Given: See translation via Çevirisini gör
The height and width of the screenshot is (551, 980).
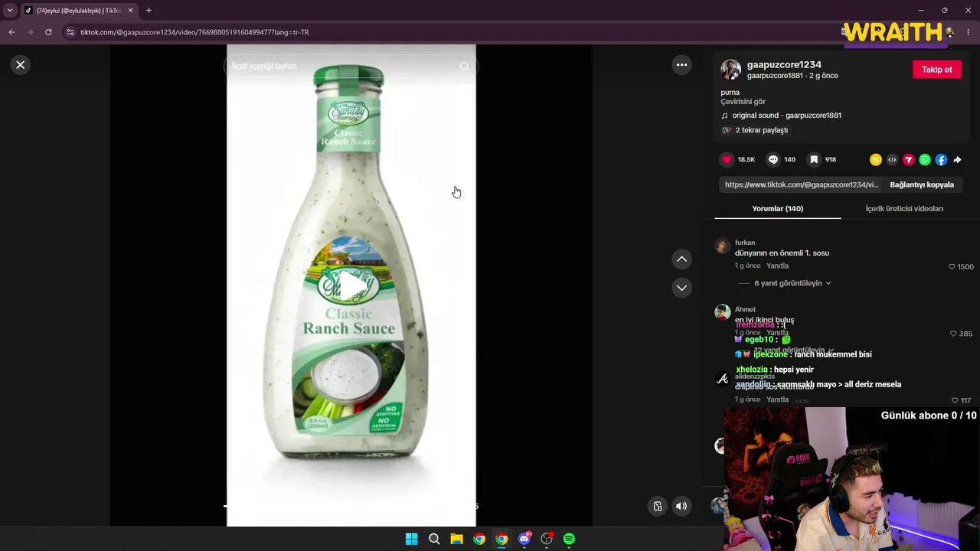Looking at the screenshot, I should 743,102.
